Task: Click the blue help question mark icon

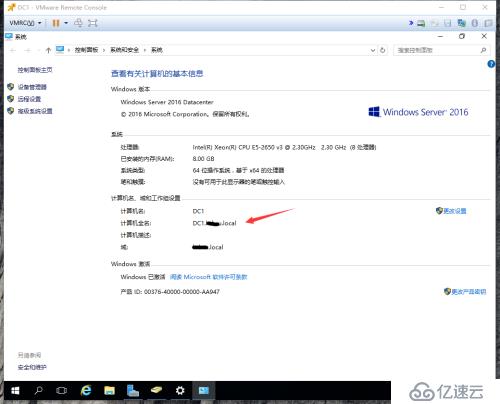Action: coord(491,64)
